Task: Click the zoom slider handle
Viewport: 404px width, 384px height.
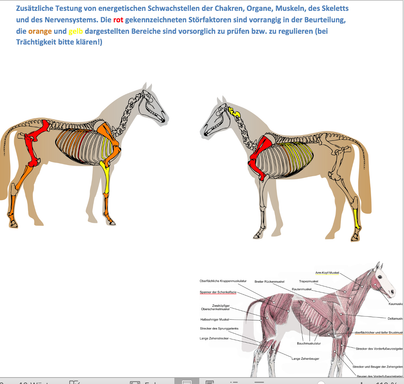Action: click(321, 383)
